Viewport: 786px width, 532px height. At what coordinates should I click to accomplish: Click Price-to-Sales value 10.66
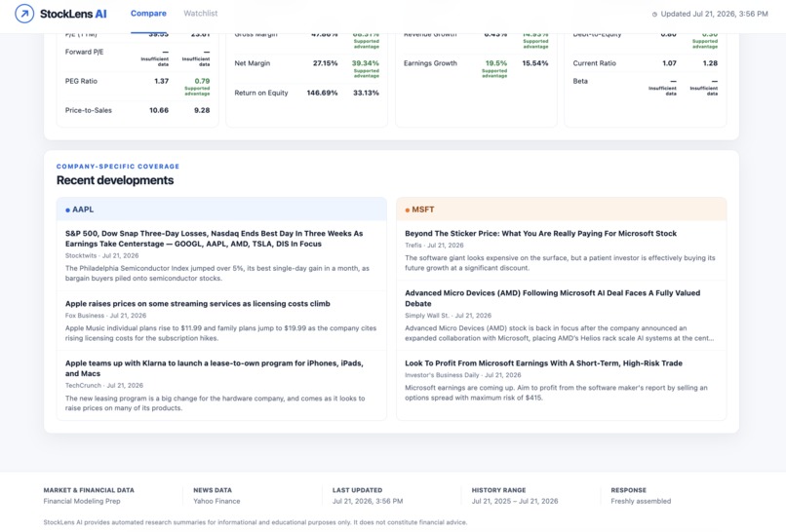coord(159,110)
